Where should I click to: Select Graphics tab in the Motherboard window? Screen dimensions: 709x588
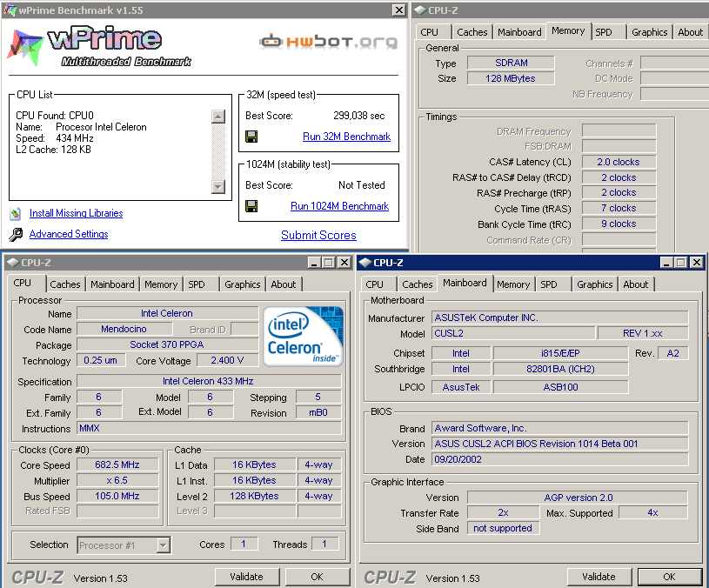[594, 284]
